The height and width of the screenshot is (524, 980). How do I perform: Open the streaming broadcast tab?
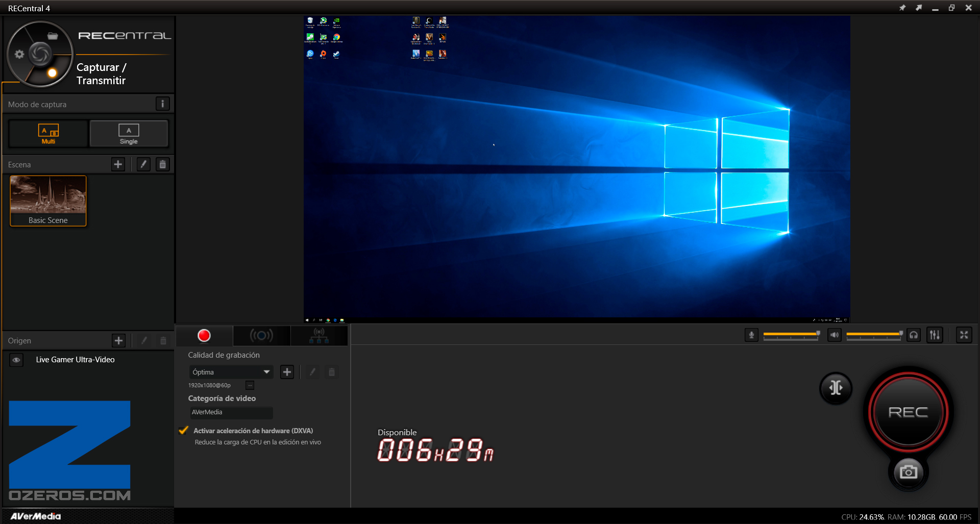261,335
